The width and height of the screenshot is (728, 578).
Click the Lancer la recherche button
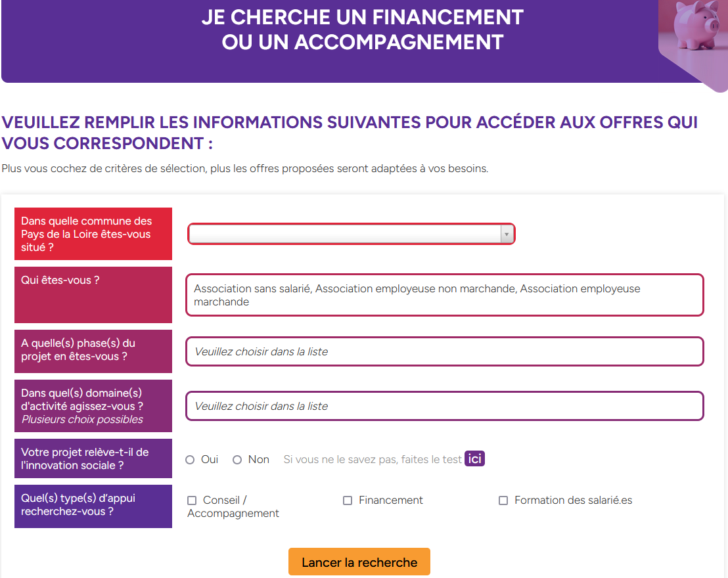[359, 562]
